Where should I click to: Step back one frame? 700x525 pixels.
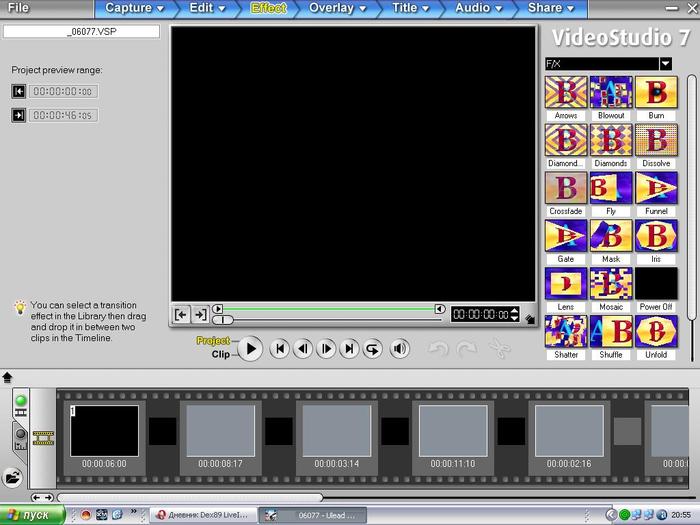tap(303, 349)
